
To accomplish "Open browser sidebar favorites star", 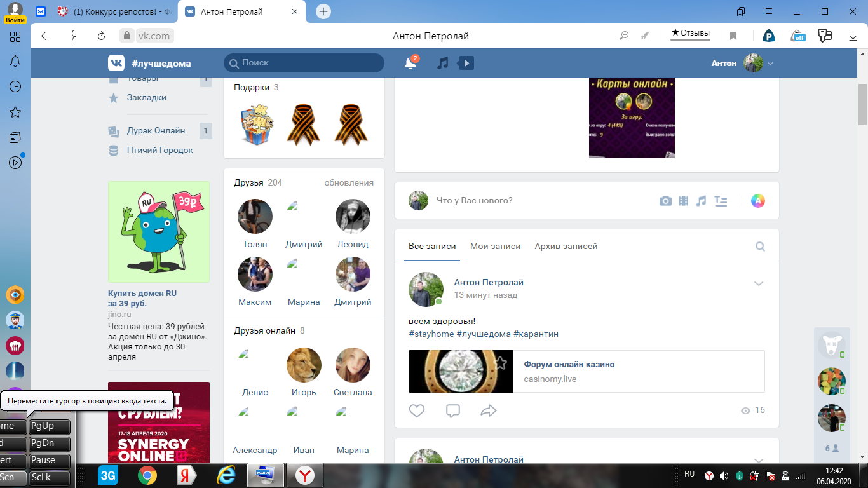I will (x=15, y=112).
